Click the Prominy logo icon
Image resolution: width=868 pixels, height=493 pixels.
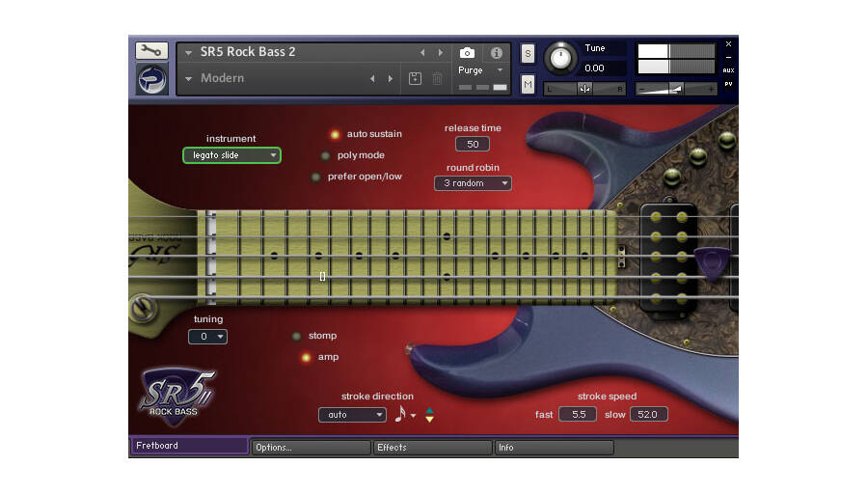point(151,80)
